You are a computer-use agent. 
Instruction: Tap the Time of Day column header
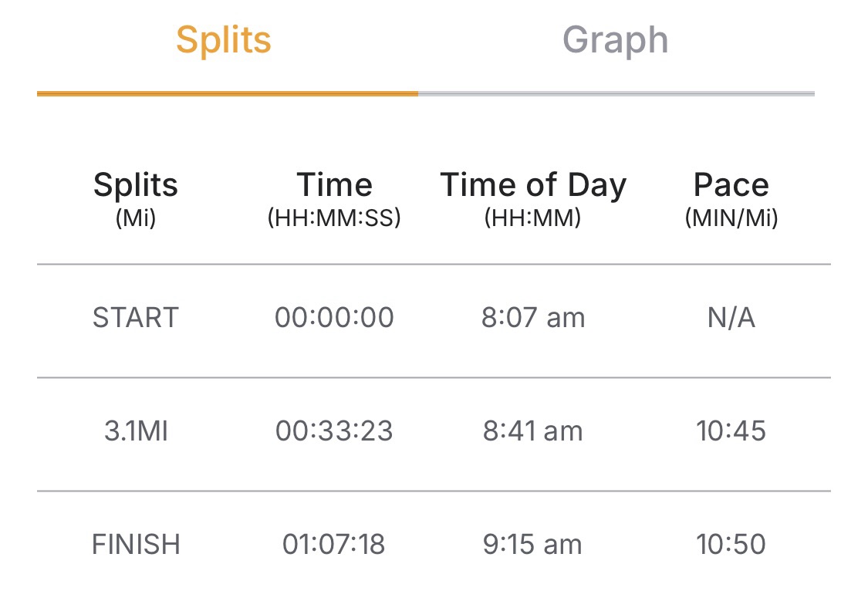pyautogui.click(x=533, y=198)
